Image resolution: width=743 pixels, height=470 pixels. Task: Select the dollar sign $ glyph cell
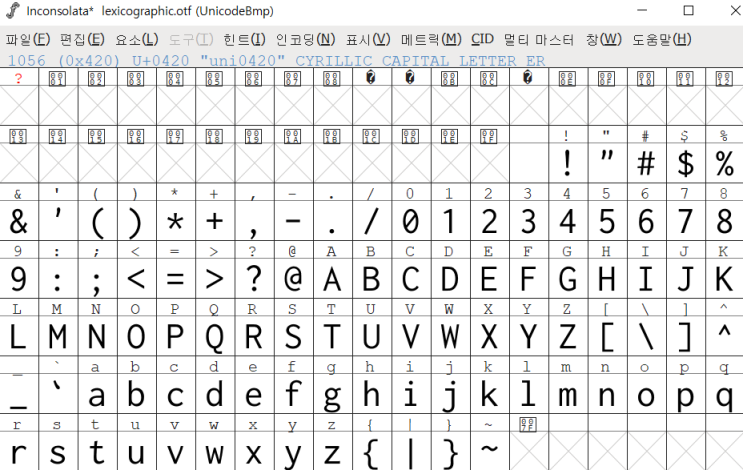click(686, 163)
